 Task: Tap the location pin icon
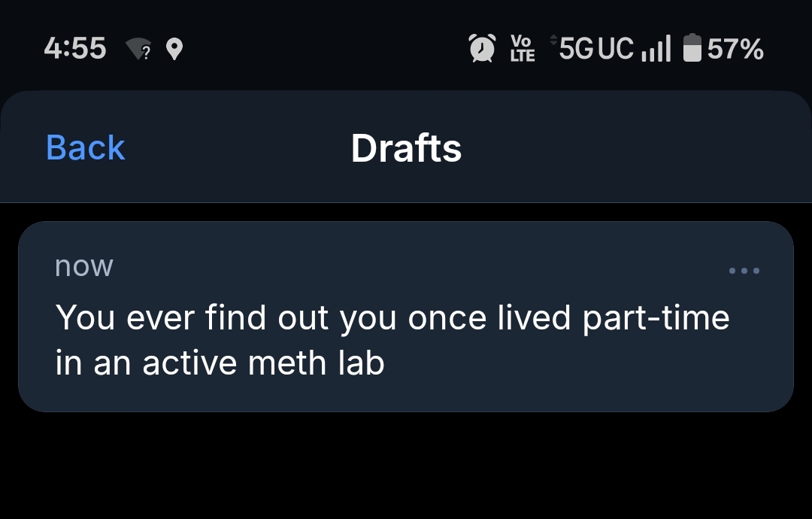[174, 50]
